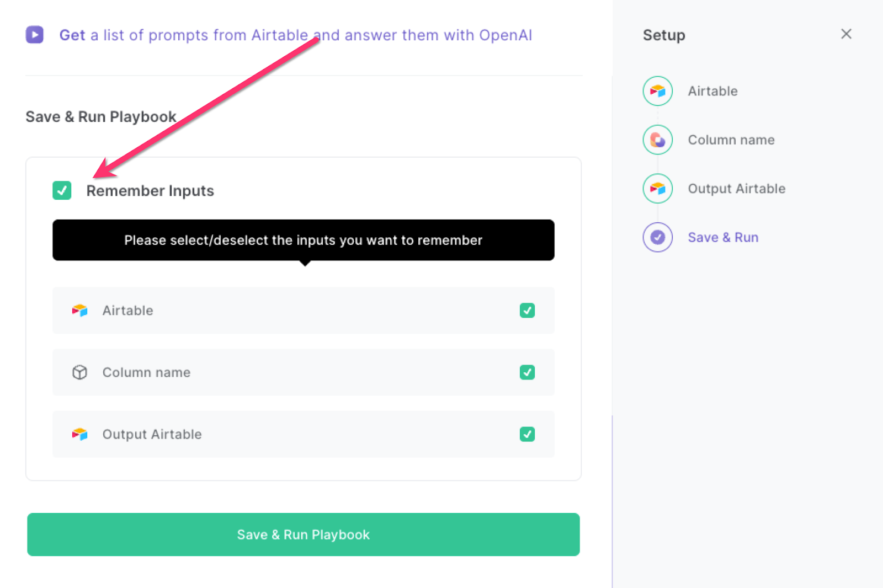Image resolution: width=883 pixels, height=588 pixels.
Task: Toggle the Remember Inputs checkbox
Action: click(62, 190)
